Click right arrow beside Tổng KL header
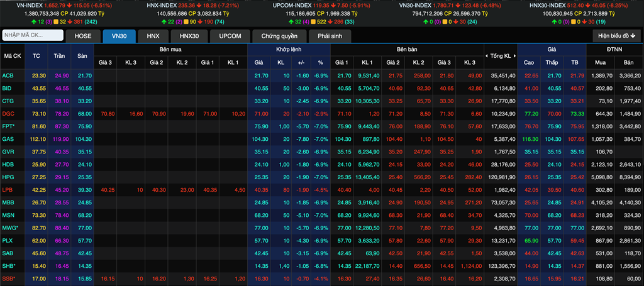The height and width of the screenshot is (286, 644). (513, 56)
